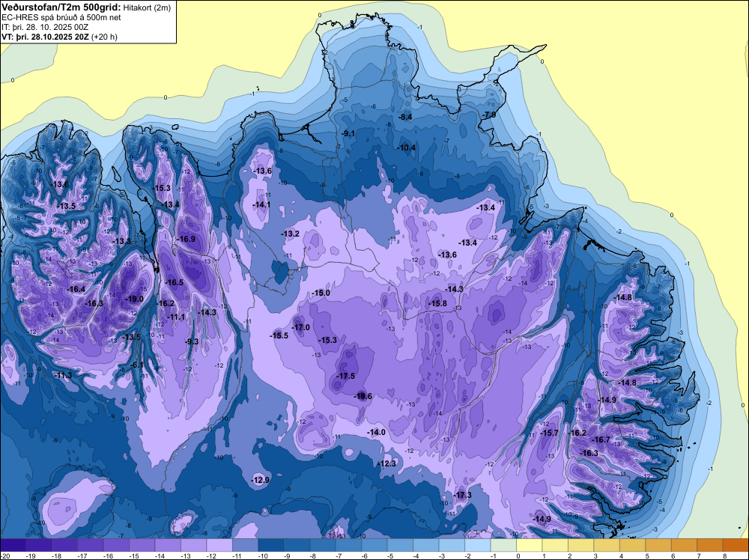This screenshot has height=560, width=749.
Task: Click the legend swatch between -10 and -9
Action: (x=271, y=545)
